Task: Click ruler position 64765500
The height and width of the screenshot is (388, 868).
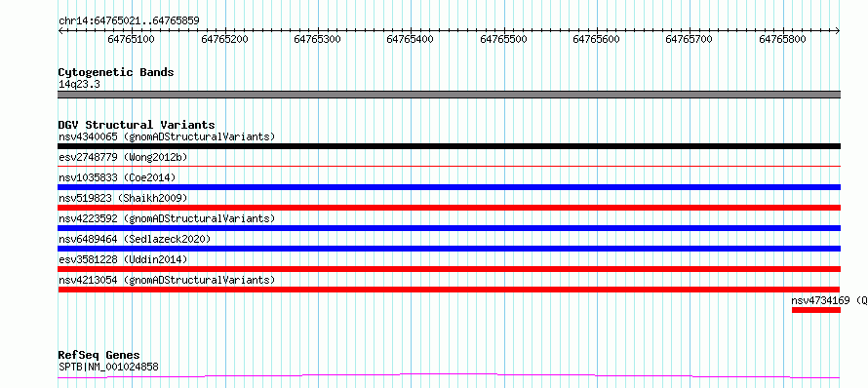Action: 504,39
